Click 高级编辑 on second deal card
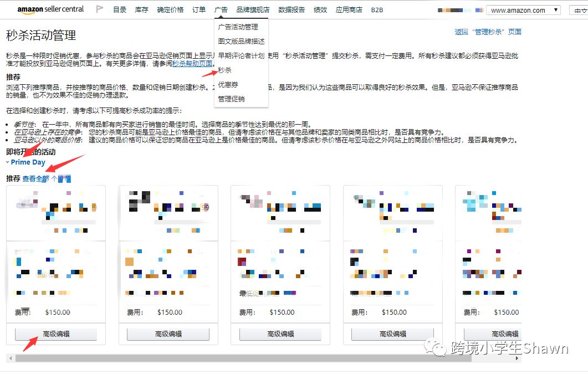 (x=168, y=334)
